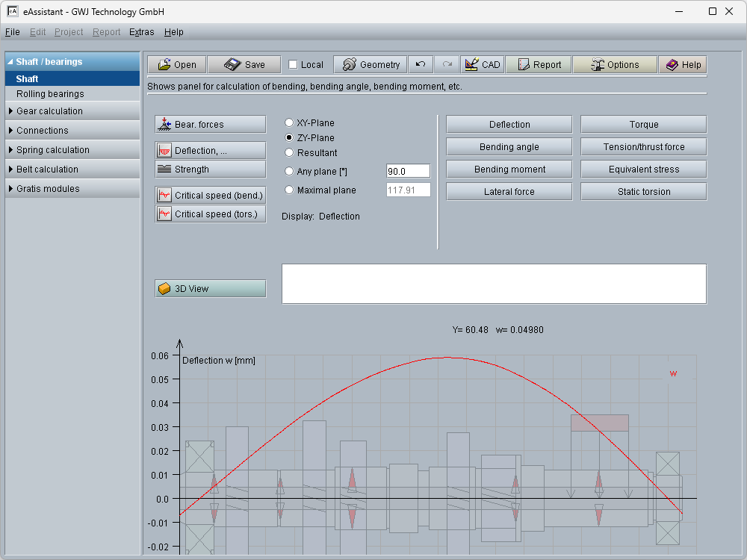The height and width of the screenshot is (560, 747).
Task: Expand the Belt calculation section
Action: pos(48,169)
